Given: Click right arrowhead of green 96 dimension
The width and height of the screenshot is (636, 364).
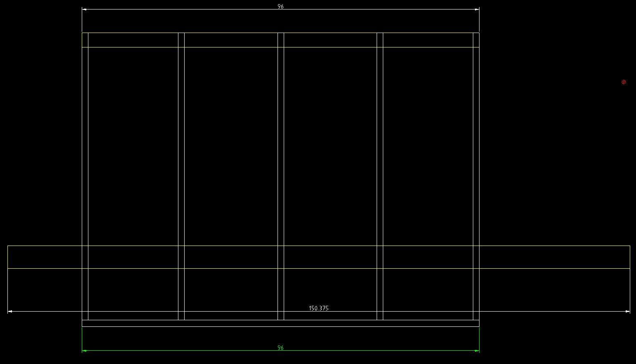Looking at the screenshot, I should tap(477, 351).
